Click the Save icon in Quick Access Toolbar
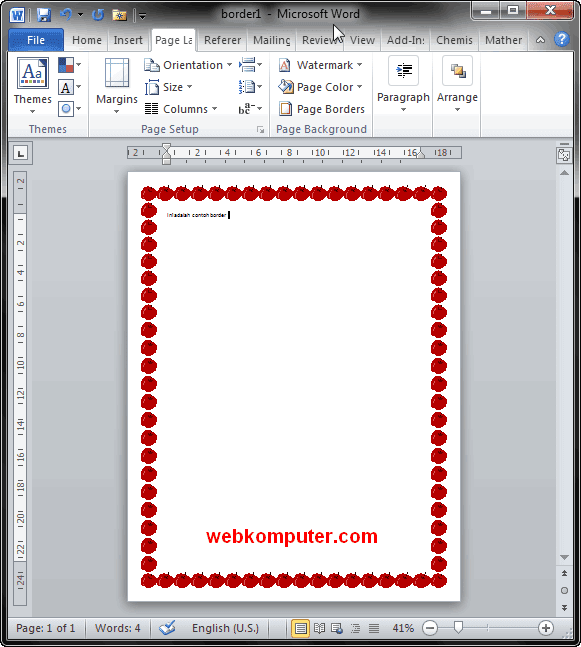The width and height of the screenshot is (581, 647). point(44,15)
